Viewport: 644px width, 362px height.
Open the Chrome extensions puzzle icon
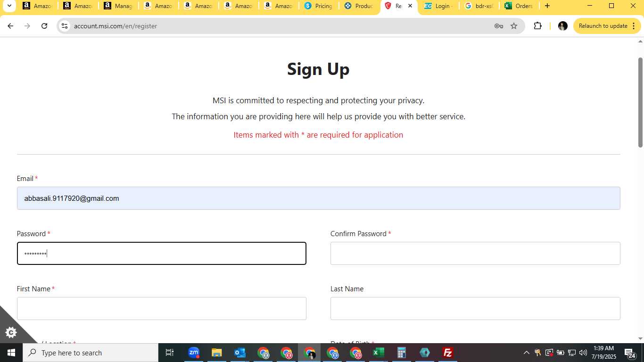[537, 26]
